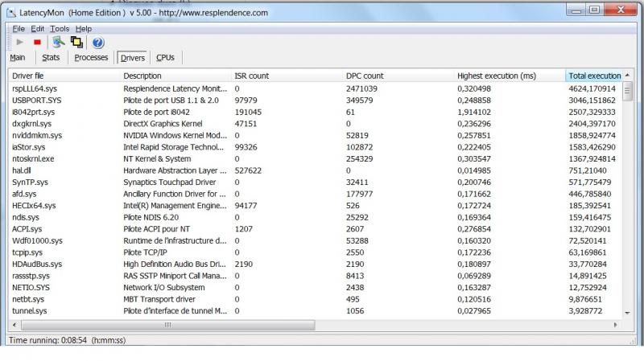Select the SynTP.sys driver row
Screen dimensions: 644x361
click(316, 183)
